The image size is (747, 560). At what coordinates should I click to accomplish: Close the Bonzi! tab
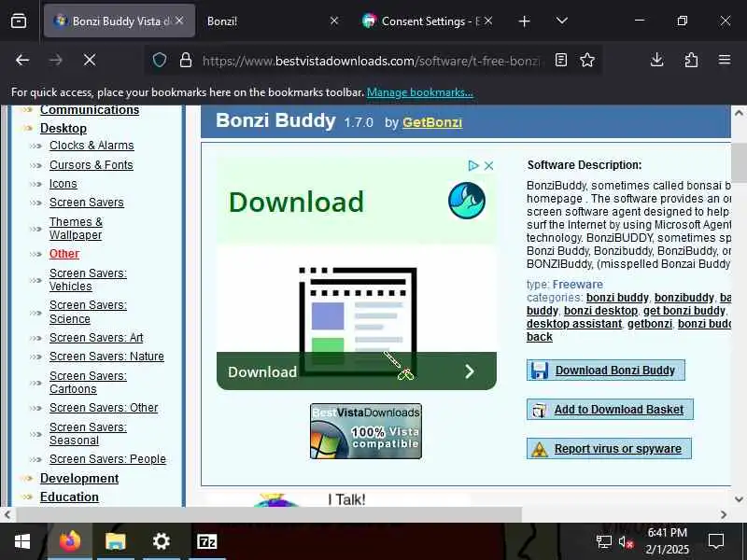tap(334, 21)
